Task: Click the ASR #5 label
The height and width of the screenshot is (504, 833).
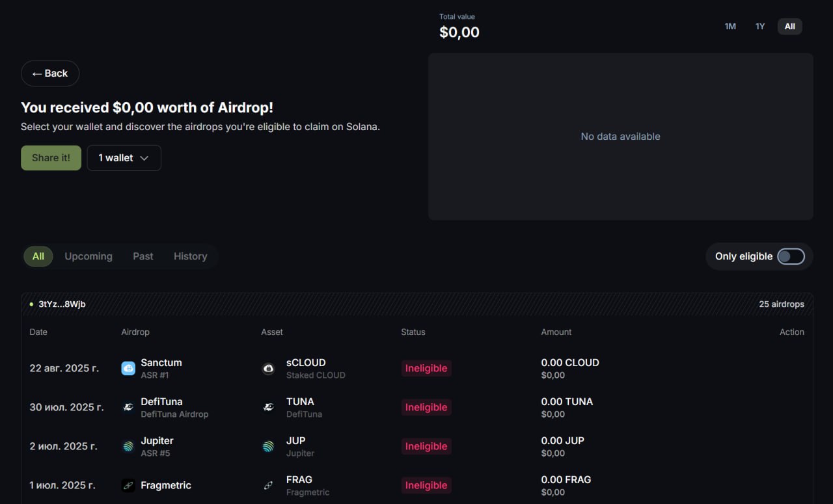Action: point(156,453)
